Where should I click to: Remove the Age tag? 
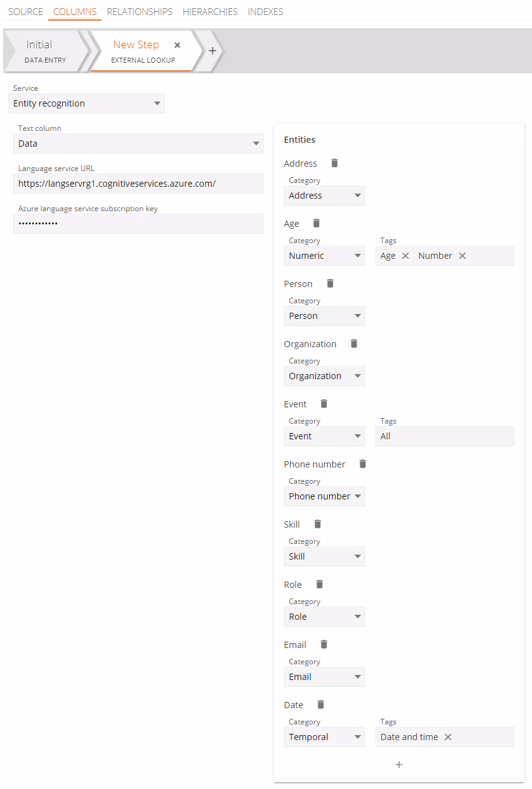pyautogui.click(x=405, y=256)
